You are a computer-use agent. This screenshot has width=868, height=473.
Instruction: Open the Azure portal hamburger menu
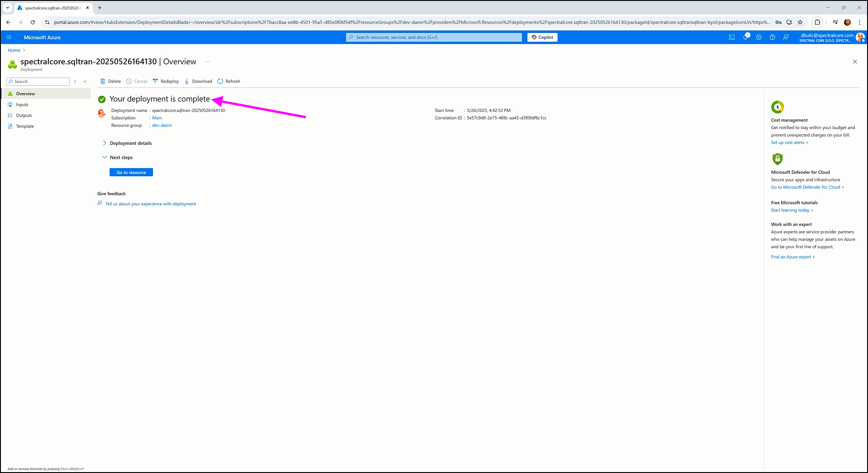tap(9, 37)
